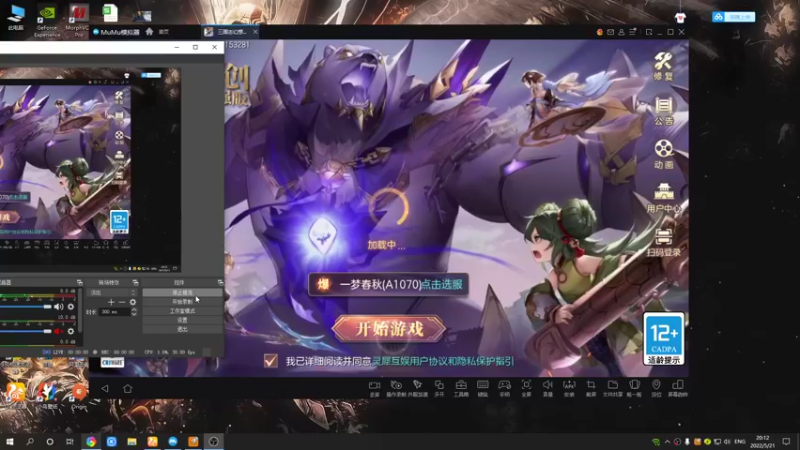Click 点击选服 to choose server
The width and height of the screenshot is (800, 450).
442,284
